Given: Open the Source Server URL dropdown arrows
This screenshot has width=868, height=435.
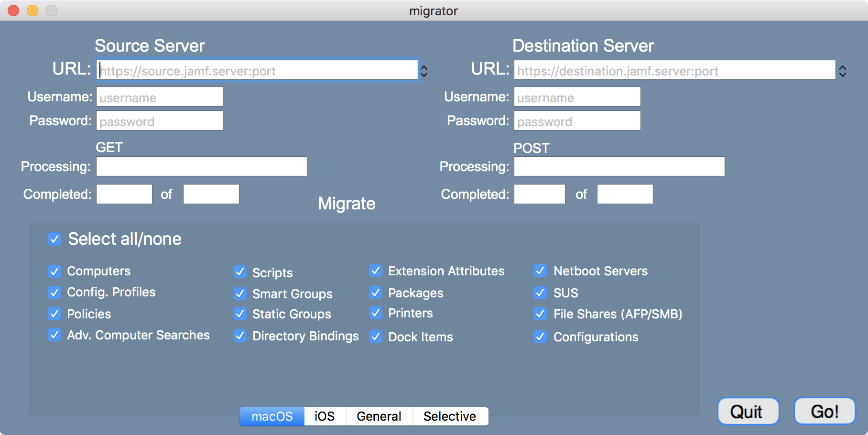Looking at the screenshot, I should [x=424, y=71].
